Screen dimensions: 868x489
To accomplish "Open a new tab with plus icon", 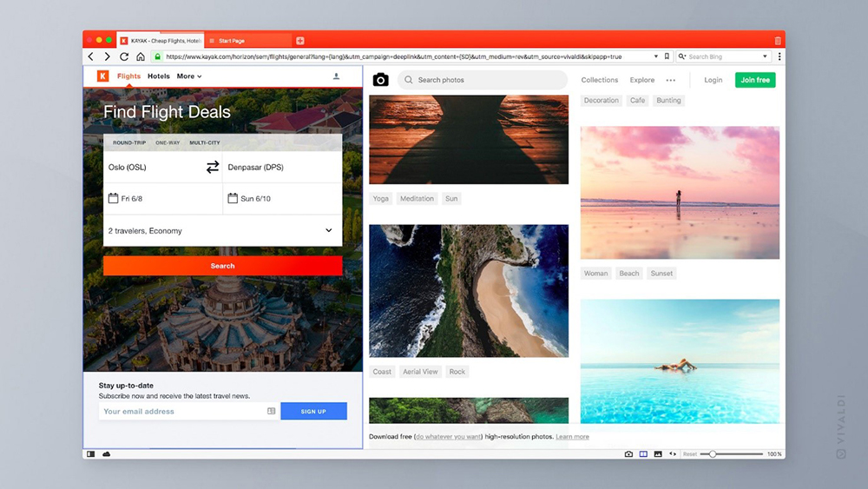I will pos(300,41).
